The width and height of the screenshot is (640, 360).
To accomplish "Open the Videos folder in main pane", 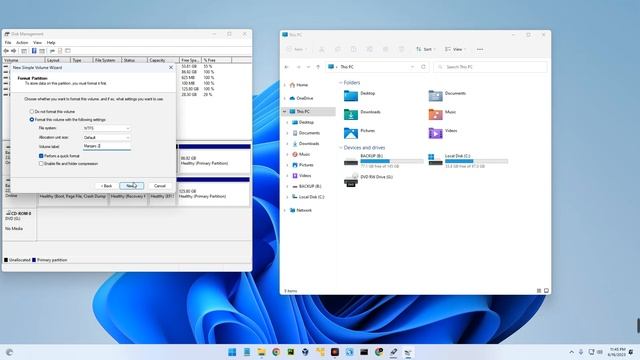I will tap(443, 133).
